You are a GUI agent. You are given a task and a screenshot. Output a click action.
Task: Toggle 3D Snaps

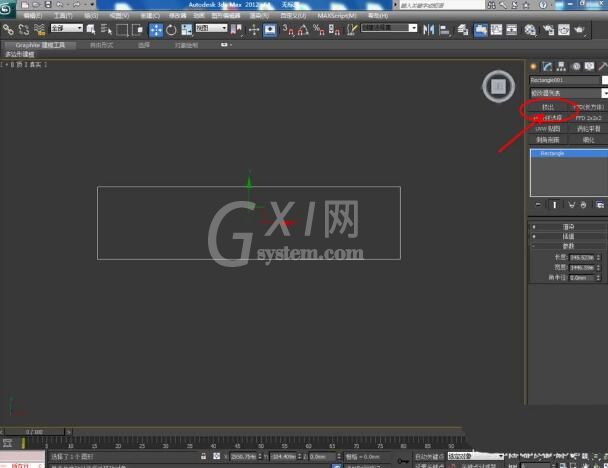288,29
